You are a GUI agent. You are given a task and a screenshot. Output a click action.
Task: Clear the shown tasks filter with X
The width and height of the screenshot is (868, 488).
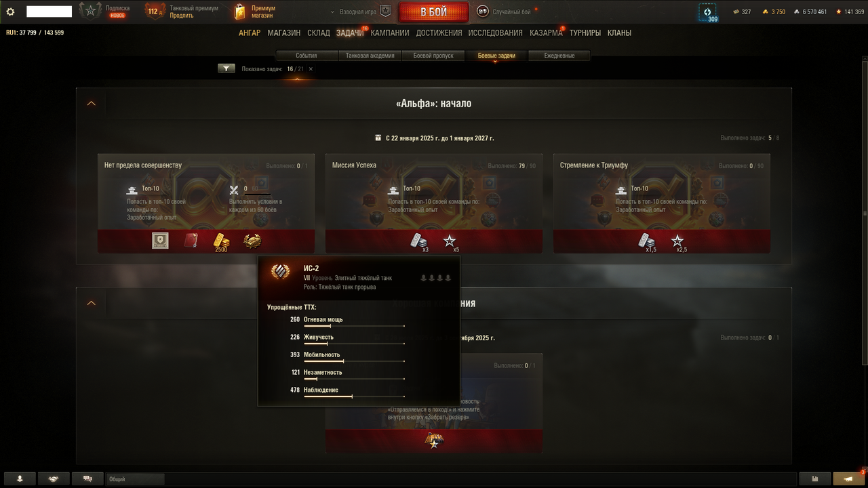pyautogui.click(x=311, y=68)
